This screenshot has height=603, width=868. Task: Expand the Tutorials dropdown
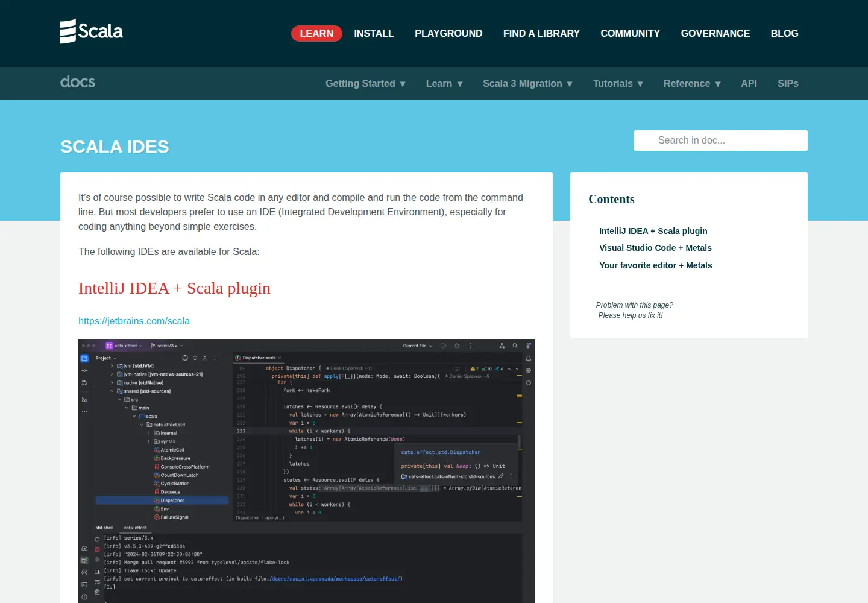tap(618, 83)
